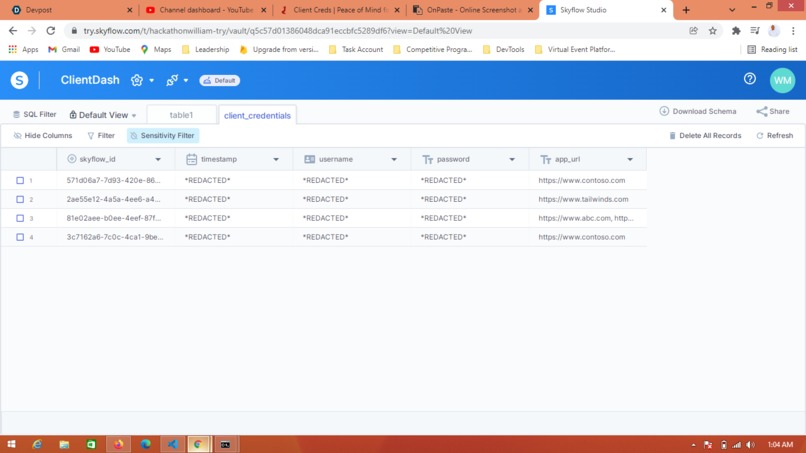Click the timestamp calendar column icon
Screen dimensions: 806x453
click(x=191, y=159)
